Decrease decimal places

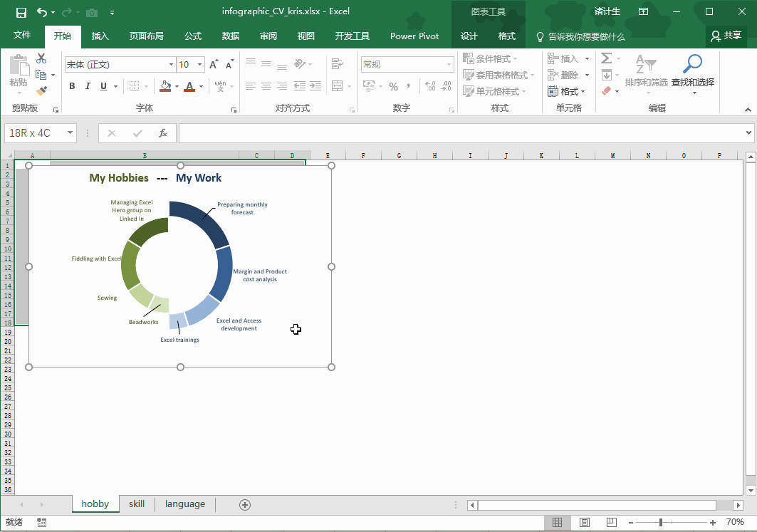446,86
